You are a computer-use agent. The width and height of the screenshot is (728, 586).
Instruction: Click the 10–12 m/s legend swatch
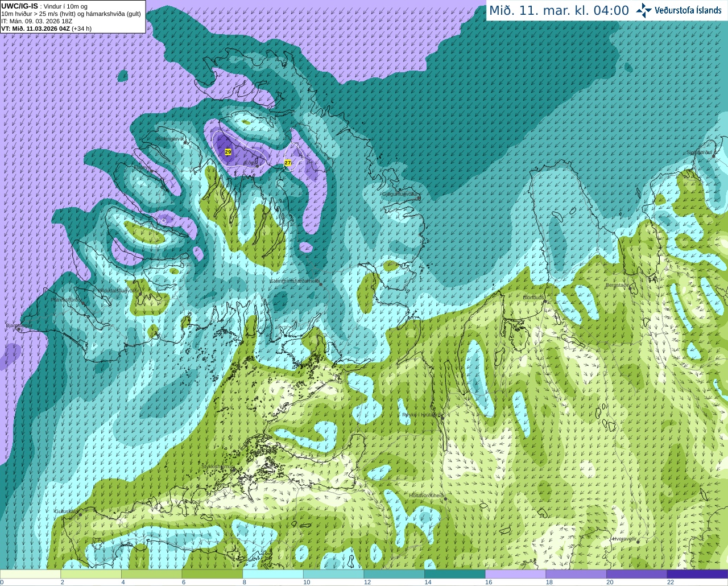(x=333, y=574)
